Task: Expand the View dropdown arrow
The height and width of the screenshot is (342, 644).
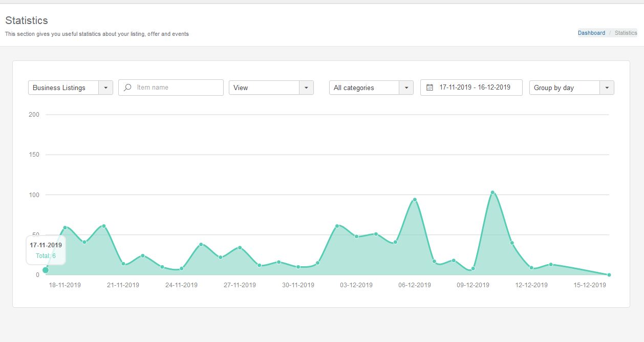Action: click(x=306, y=88)
